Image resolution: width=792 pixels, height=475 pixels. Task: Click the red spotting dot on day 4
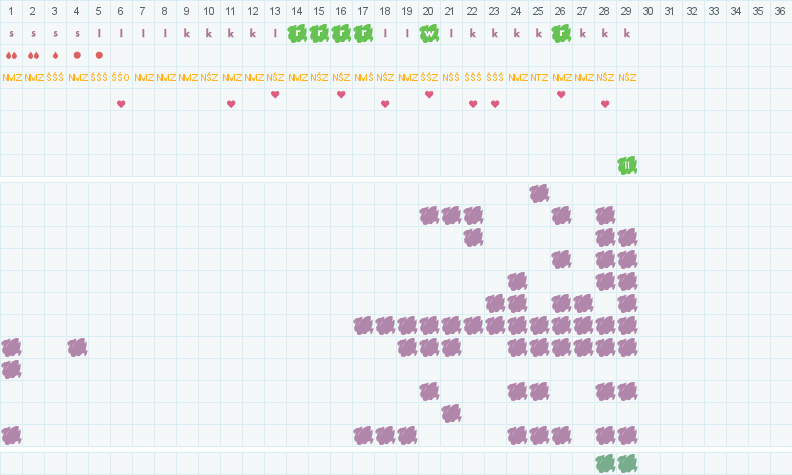(x=77, y=55)
